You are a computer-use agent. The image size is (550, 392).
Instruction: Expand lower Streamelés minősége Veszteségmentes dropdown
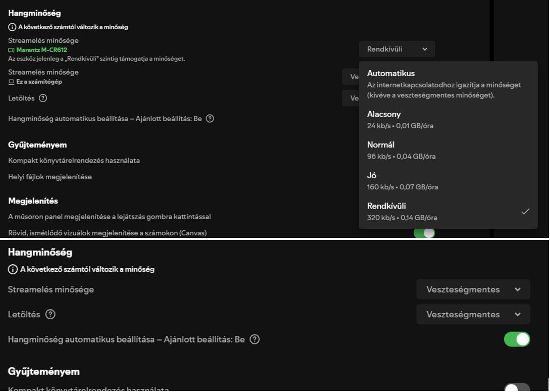[473, 289]
